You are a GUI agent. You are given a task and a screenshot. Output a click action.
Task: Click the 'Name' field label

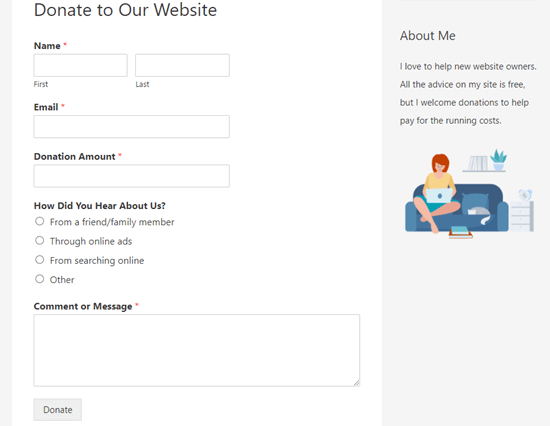coord(47,46)
